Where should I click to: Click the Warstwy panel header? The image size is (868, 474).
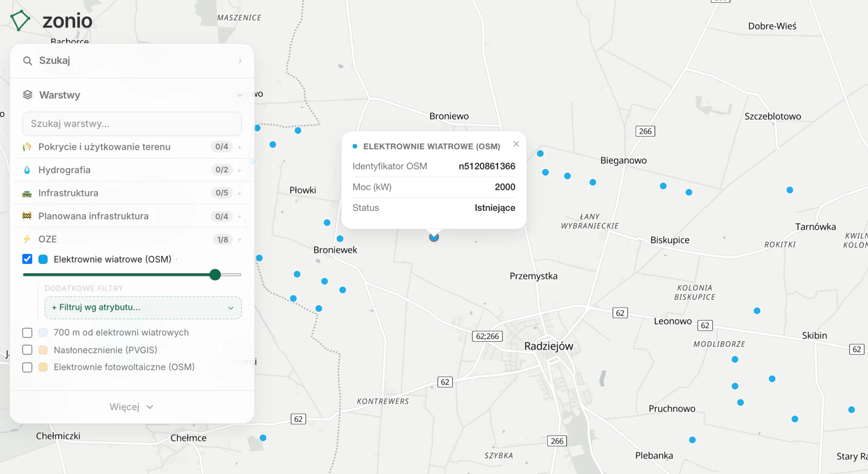[x=132, y=95]
